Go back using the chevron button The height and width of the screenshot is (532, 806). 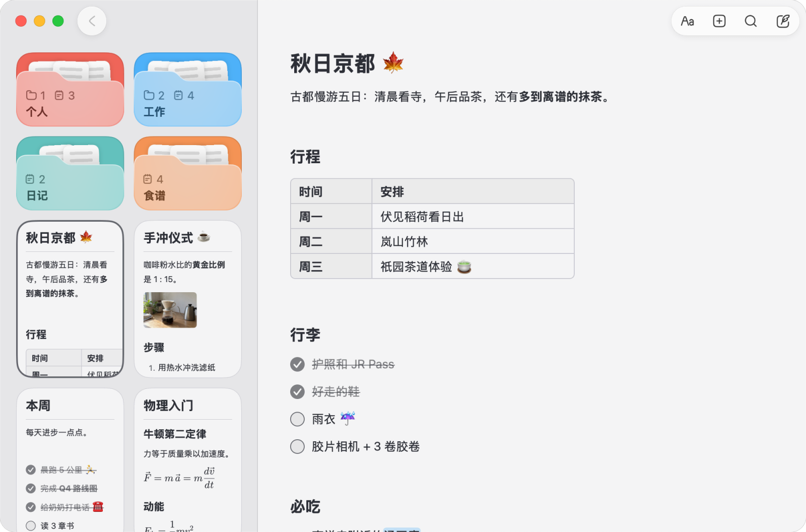click(92, 21)
